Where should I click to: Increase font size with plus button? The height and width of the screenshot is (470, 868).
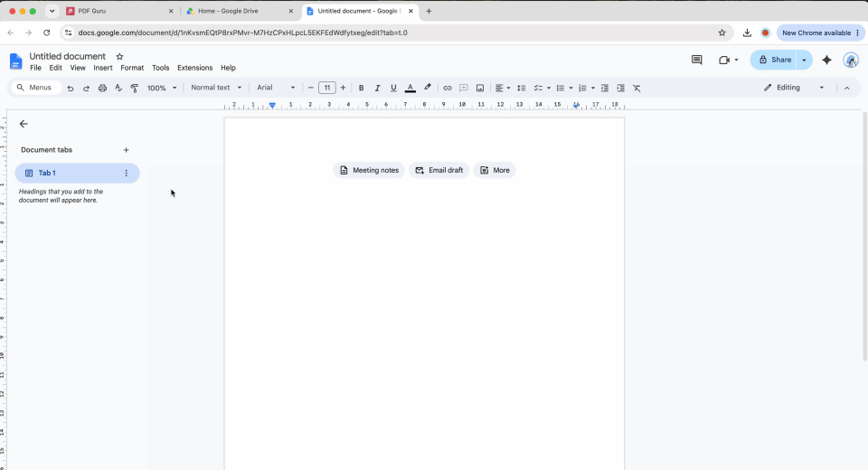(344, 88)
